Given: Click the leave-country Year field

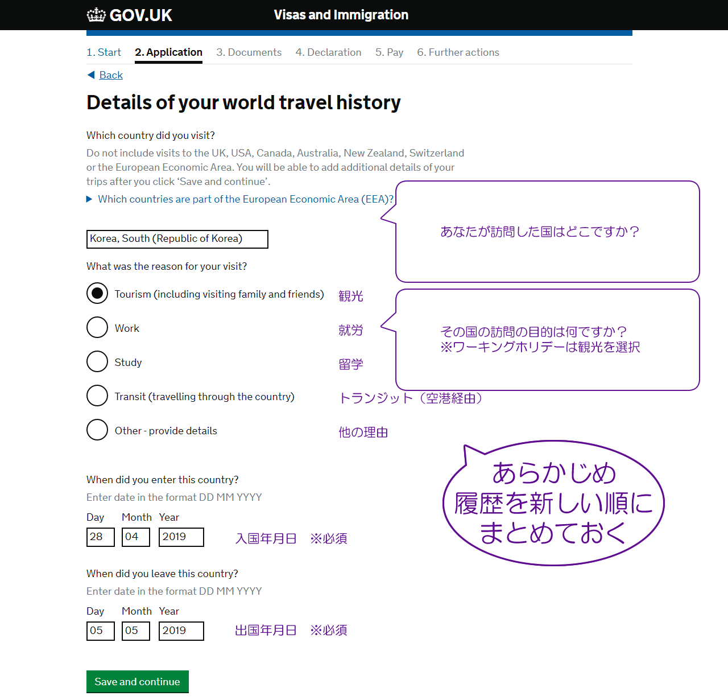Looking at the screenshot, I should [x=181, y=631].
